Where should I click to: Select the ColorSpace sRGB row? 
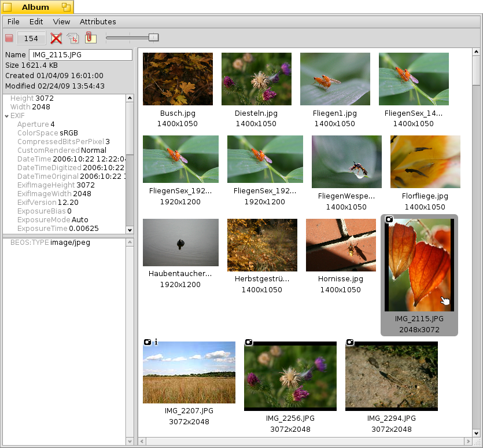tap(48, 133)
